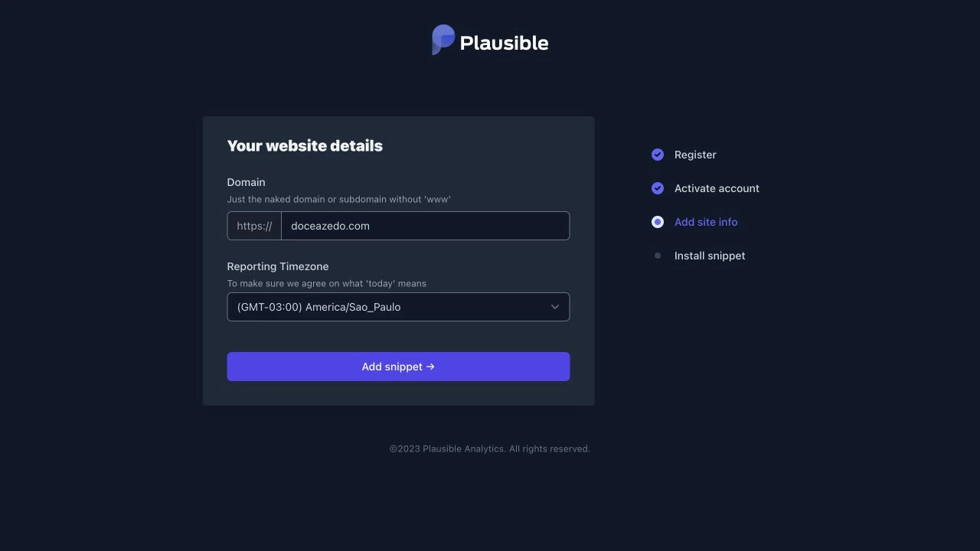Select the Register step label
This screenshot has width=980, height=551.
coord(695,155)
